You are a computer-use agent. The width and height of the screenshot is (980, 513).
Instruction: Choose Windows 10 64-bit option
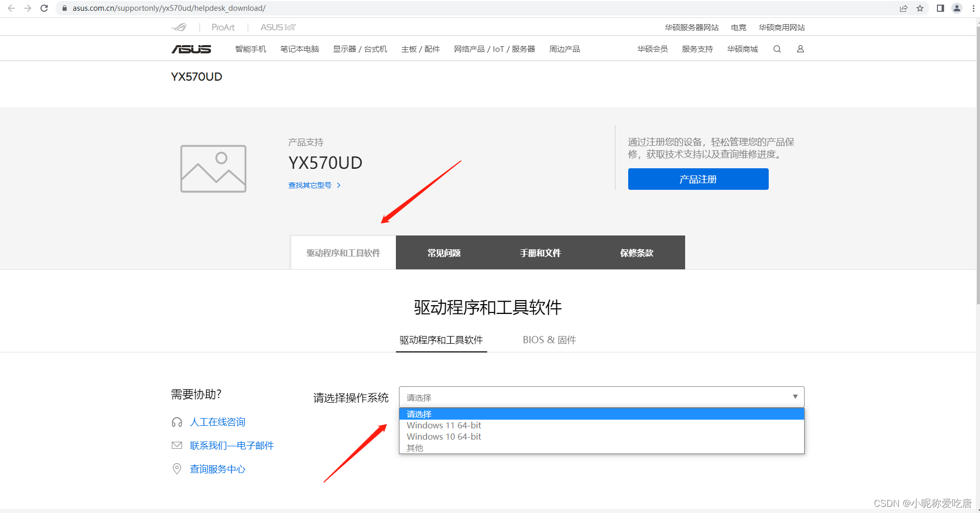click(602, 437)
